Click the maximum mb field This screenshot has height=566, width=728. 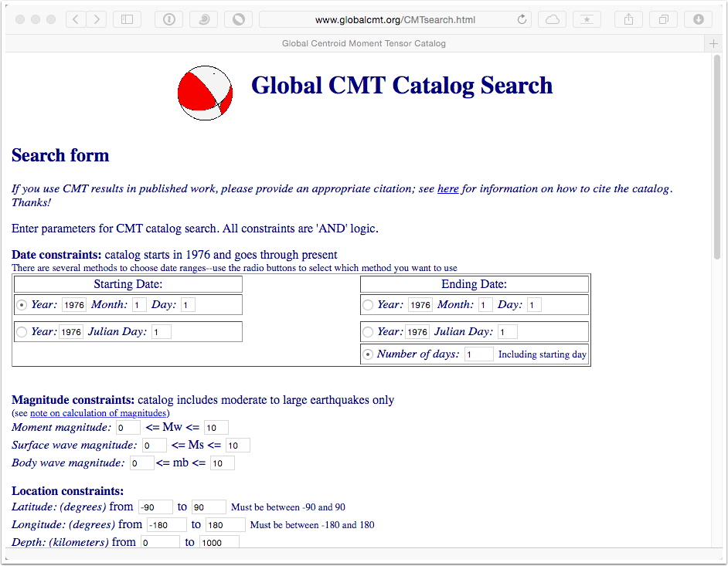[x=223, y=463]
